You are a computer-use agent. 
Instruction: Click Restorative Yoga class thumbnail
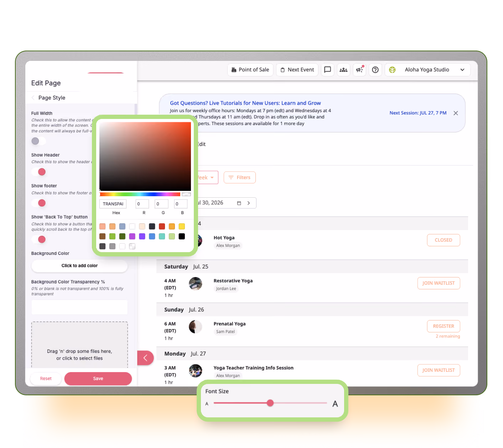click(x=195, y=283)
